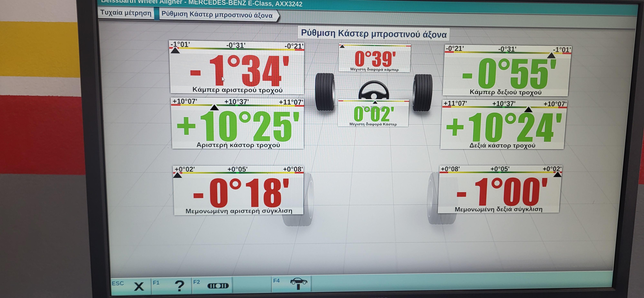Click the right toe gauge pointer

[x=557, y=174]
